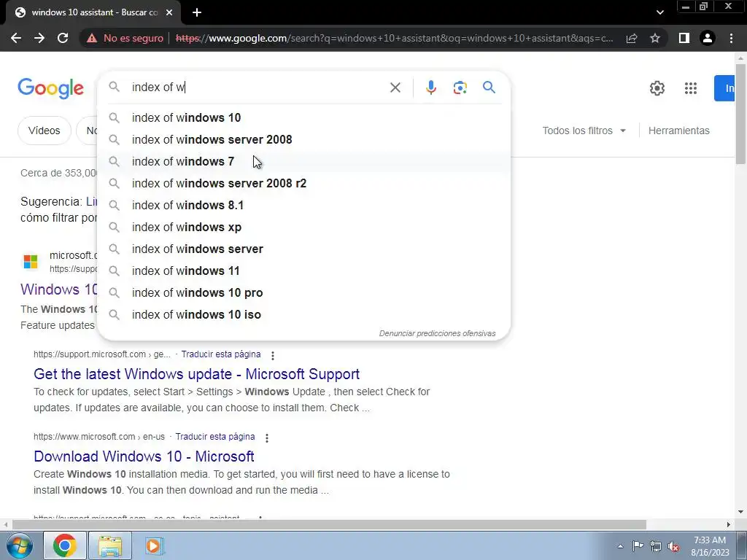Click the scrollbar right arrow
This screenshot has height=560, width=747.
[729, 524]
